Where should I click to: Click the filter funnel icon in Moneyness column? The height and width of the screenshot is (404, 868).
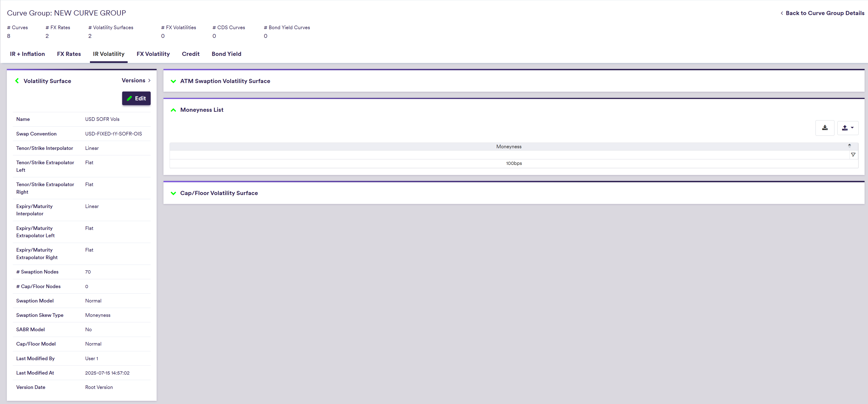pyautogui.click(x=853, y=155)
